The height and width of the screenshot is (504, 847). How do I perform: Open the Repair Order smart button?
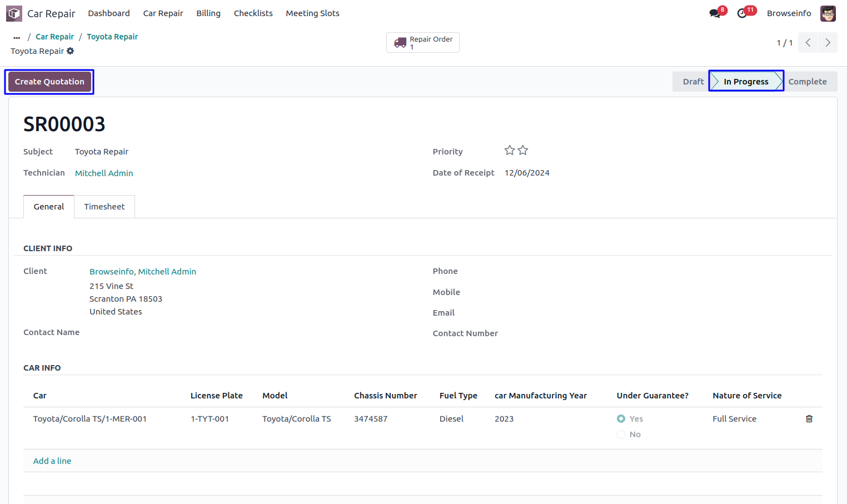[x=423, y=43]
